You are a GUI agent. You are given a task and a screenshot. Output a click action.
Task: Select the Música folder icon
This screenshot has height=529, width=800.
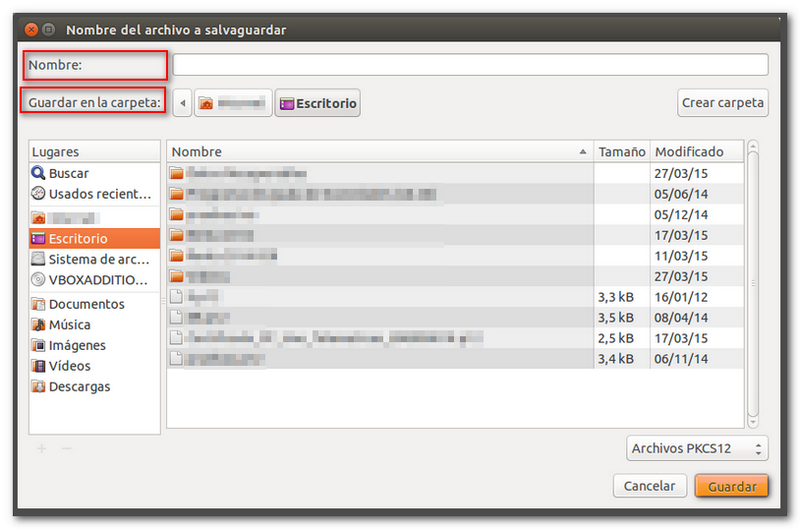[39, 325]
